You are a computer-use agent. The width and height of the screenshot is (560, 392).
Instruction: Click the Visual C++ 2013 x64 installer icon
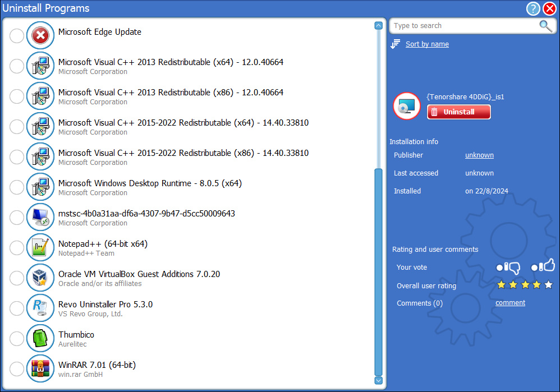coord(40,66)
